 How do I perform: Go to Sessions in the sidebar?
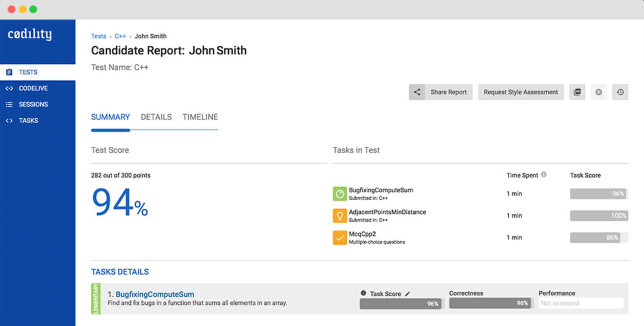coord(33,104)
